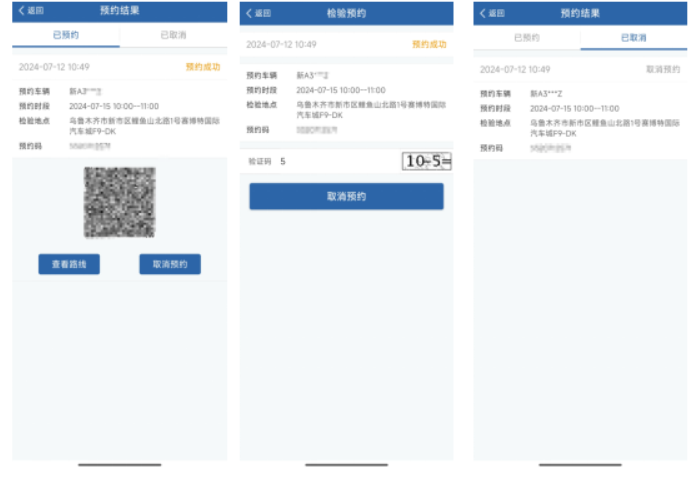Click 检验预约 title in middle header

[x=347, y=13]
